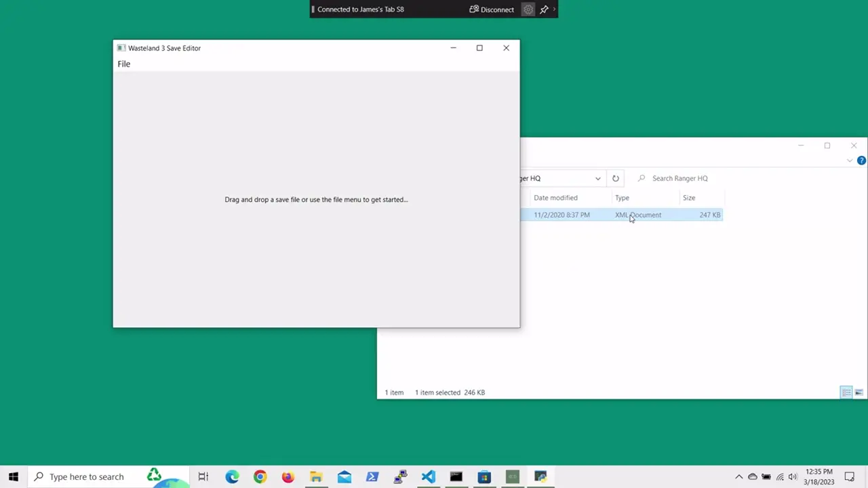Open Explorer help with the question mark icon
The height and width of the screenshot is (488, 868).
pyautogui.click(x=861, y=161)
